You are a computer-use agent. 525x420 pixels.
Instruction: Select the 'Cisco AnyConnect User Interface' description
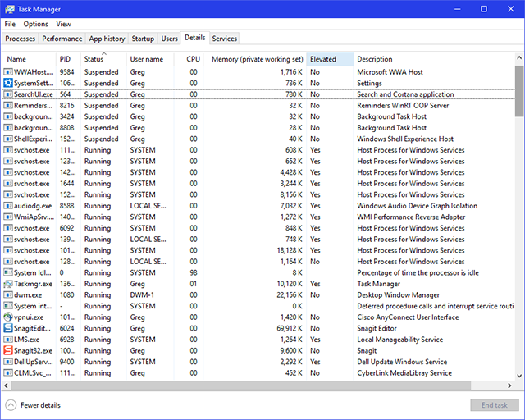click(408, 317)
